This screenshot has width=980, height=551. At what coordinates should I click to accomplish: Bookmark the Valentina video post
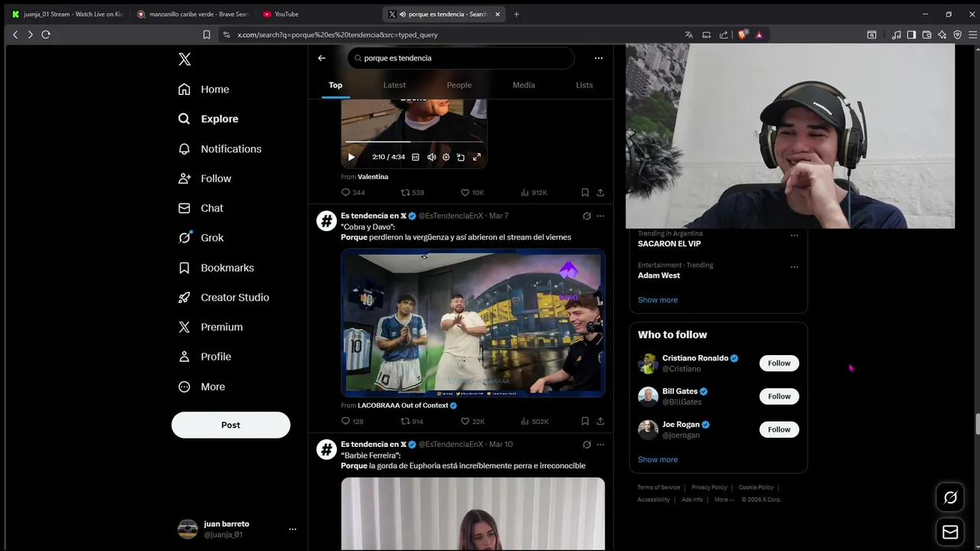[x=585, y=193]
